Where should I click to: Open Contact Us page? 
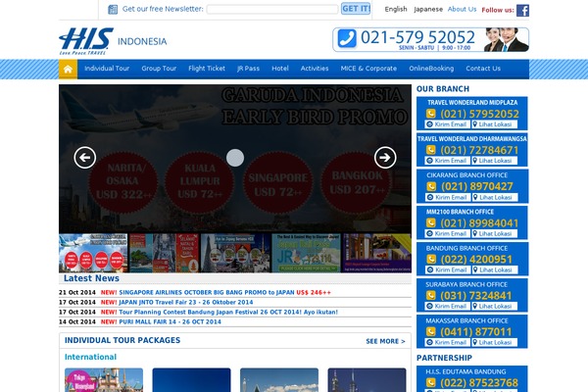point(483,69)
